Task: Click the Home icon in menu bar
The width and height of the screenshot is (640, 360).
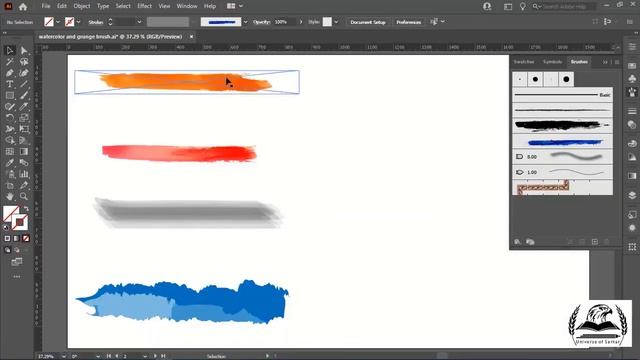Action: pos(23,7)
